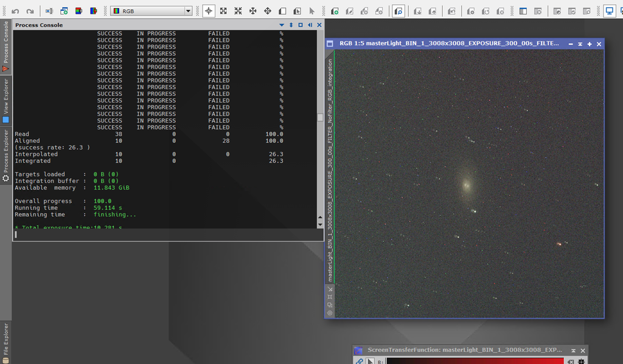Click the document gear settings icon
Viewport: 623px width, 364px height.
pos(470,11)
